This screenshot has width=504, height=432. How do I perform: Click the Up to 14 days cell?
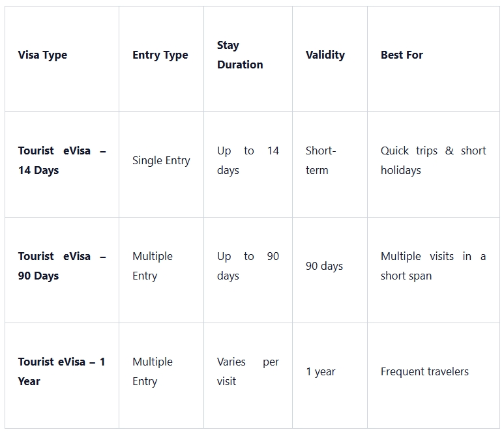(x=247, y=160)
